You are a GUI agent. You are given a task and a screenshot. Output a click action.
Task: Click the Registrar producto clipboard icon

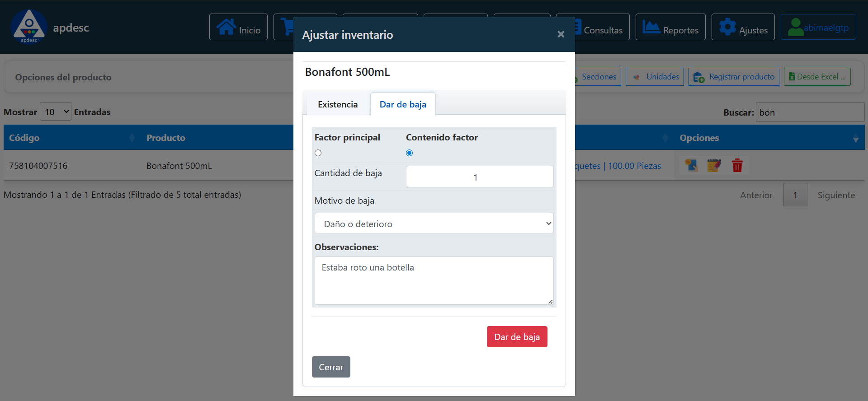698,77
